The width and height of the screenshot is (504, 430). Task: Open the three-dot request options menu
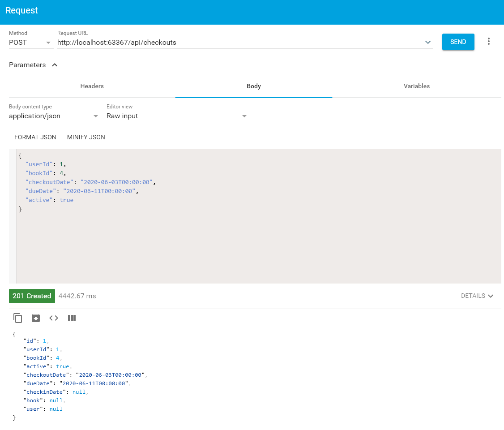coord(488,42)
